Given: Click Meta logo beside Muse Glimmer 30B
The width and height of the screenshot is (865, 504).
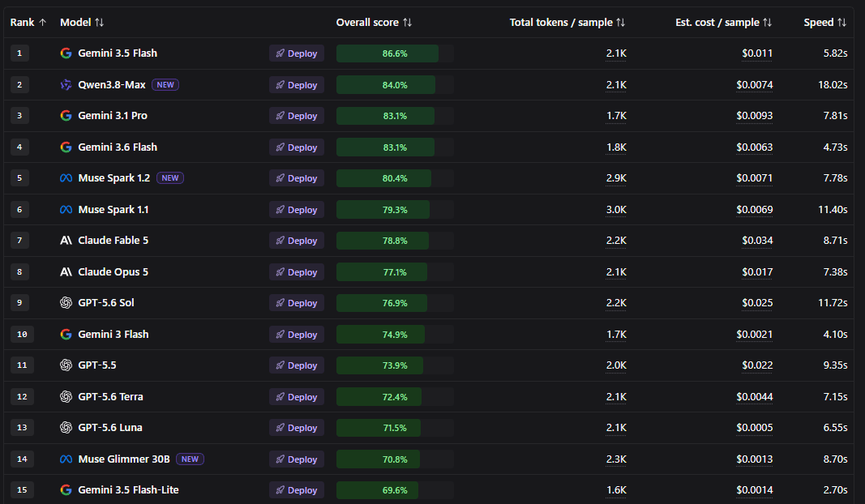Looking at the screenshot, I should pyautogui.click(x=66, y=459).
